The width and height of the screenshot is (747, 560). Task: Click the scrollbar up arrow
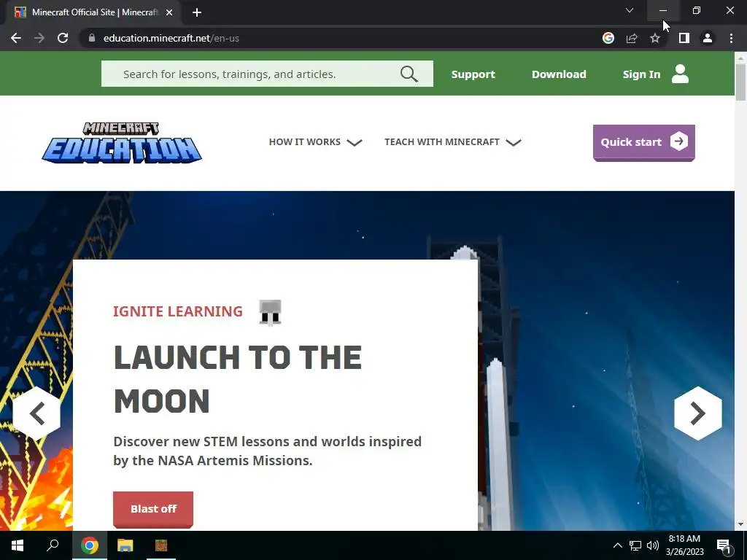click(x=741, y=58)
